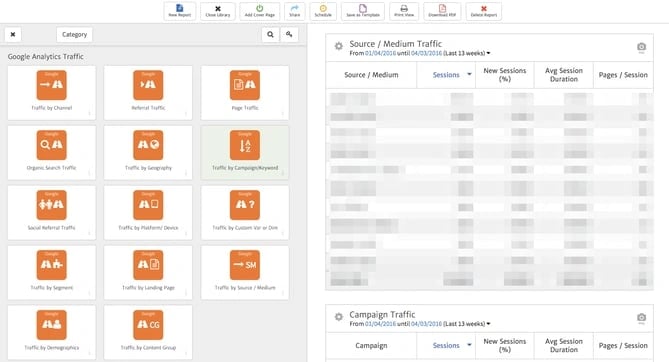The height and width of the screenshot is (362, 669).
Task: Select the Traffic by Platform/Device widget
Action: pyautogui.click(x=148, y=213)
